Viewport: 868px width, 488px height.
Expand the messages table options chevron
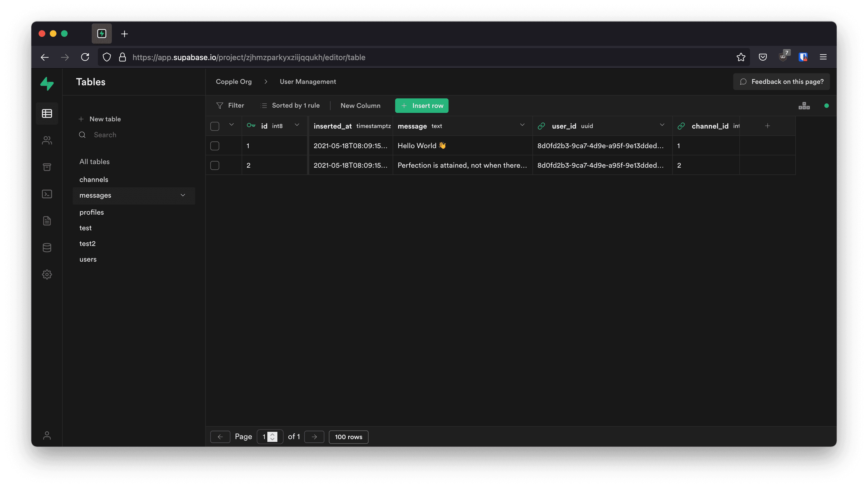pos(183,195)
